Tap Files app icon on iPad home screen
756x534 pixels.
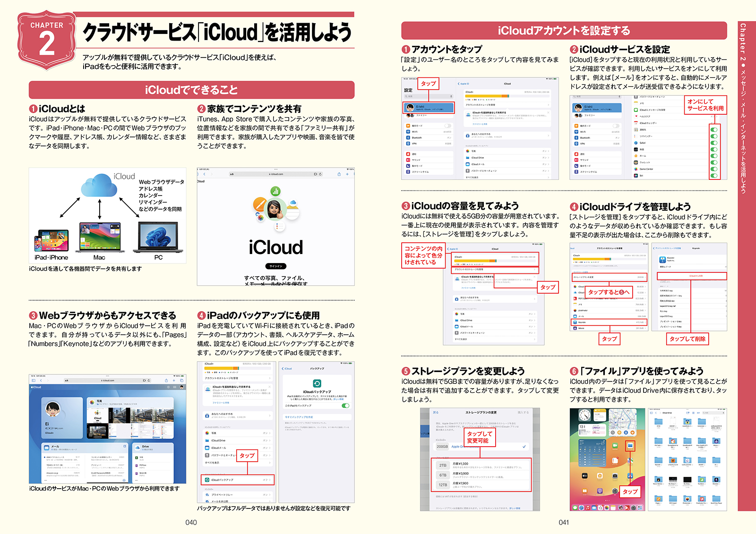(x=630, y=445)
